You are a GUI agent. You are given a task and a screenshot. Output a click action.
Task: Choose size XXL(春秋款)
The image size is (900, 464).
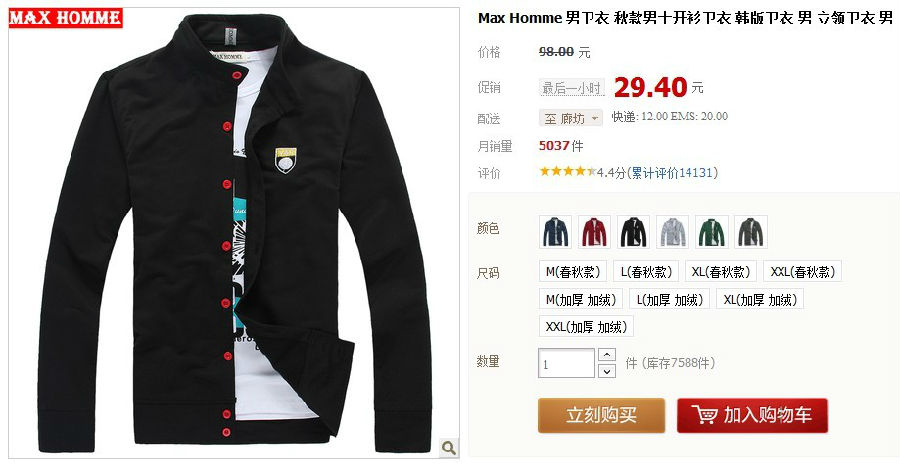click(x=802, y=272)
